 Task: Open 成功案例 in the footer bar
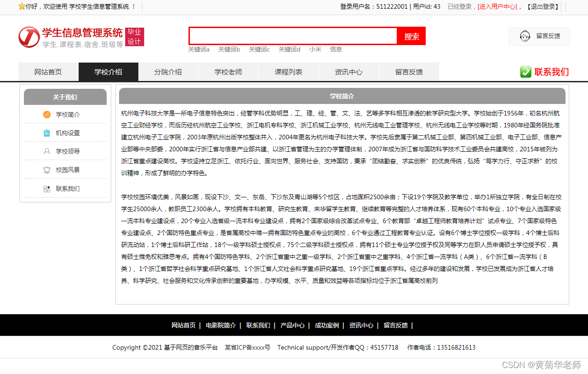[326, 325]
